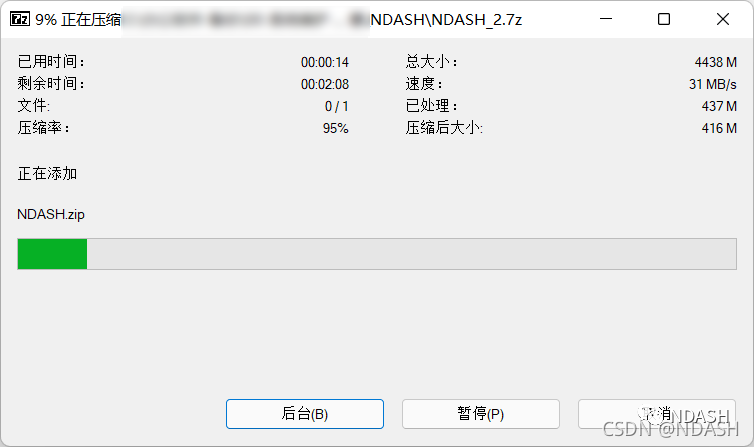754x447 pixels.
Task: Click the processed value 437 M
Action: pyautogui.click(x=719, y=106)
